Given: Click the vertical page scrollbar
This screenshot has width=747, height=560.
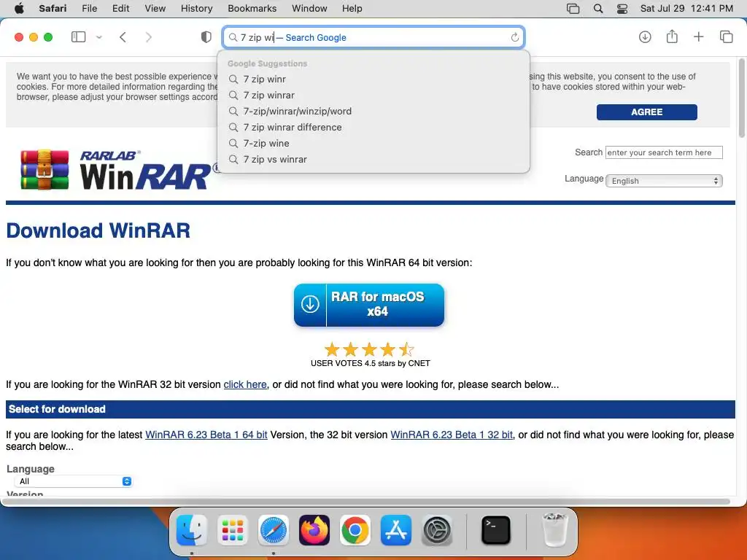Looking at the screenshot, I should tap(741, 98).
